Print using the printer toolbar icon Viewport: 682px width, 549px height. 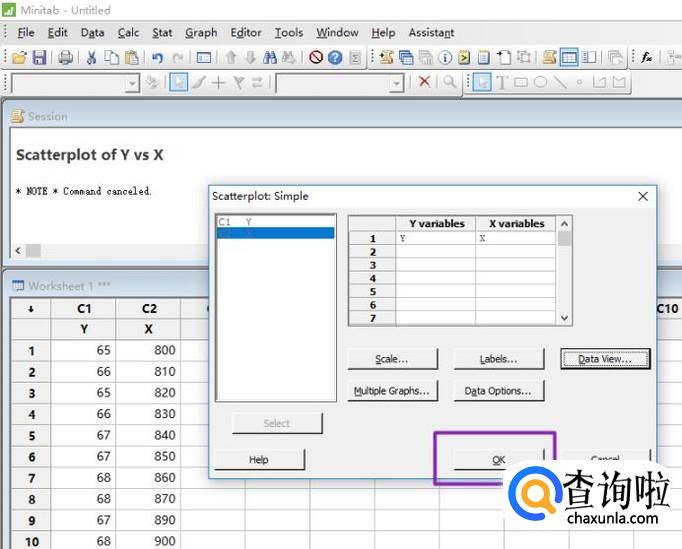click(x=66, y=57)
